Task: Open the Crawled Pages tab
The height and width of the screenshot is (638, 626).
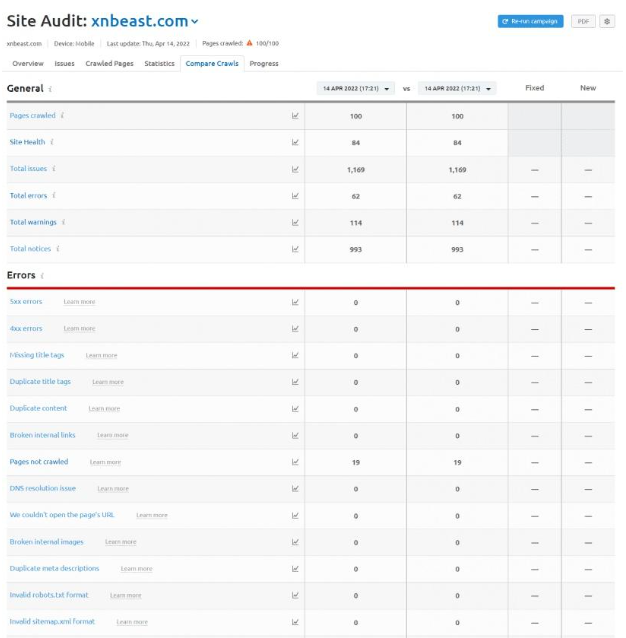Action: click(109, 63)
